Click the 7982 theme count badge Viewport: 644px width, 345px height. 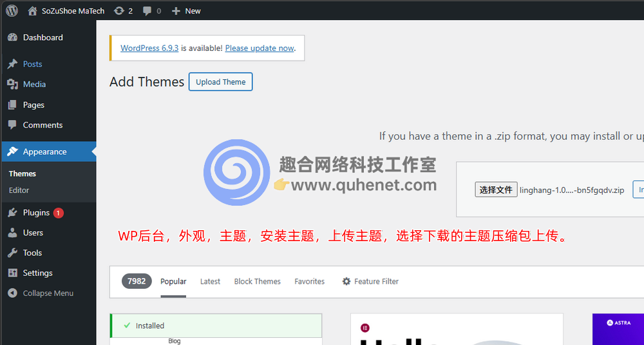pyautogui.click(x=137, y=281)
